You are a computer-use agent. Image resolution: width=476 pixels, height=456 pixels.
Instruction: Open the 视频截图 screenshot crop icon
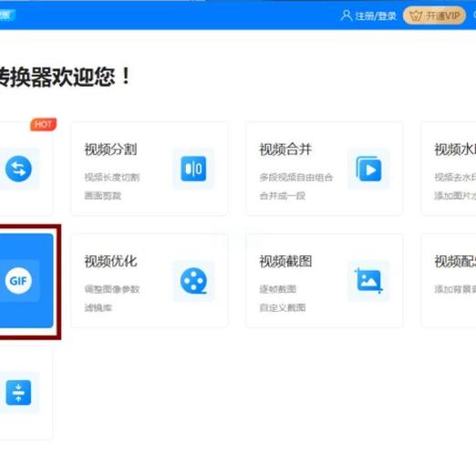[368, 281]
